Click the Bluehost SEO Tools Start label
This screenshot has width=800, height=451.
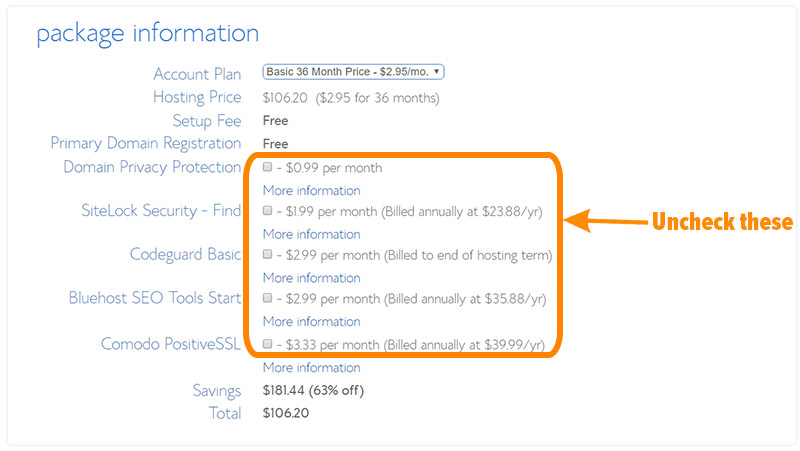point(155,298)
